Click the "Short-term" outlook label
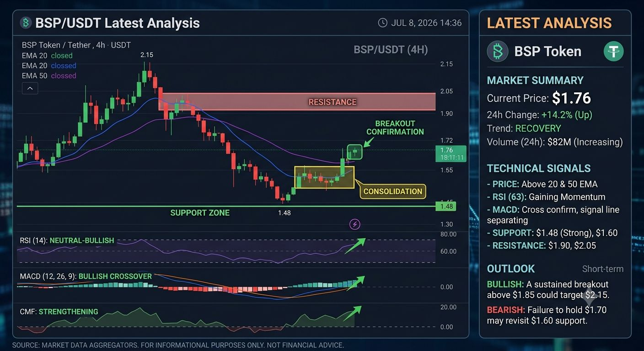The height and width of the screenshot is (351, 644). [x=603, y=269]
